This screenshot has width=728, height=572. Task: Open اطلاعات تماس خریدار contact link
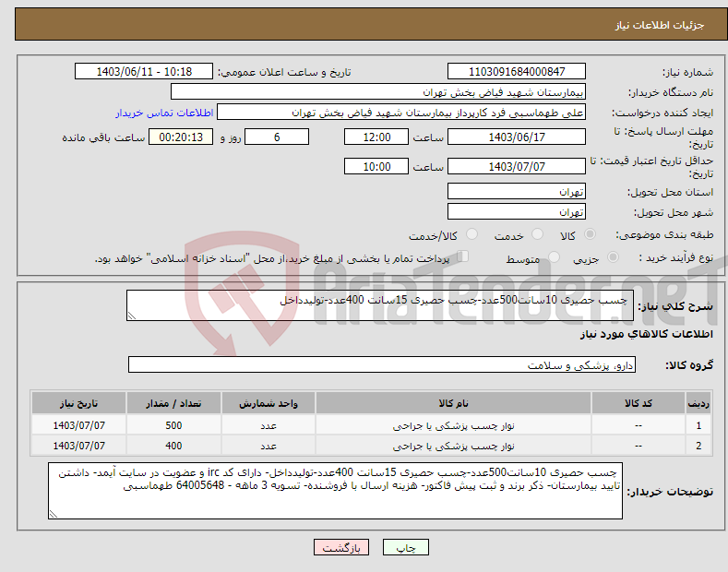tap(164, 113)
